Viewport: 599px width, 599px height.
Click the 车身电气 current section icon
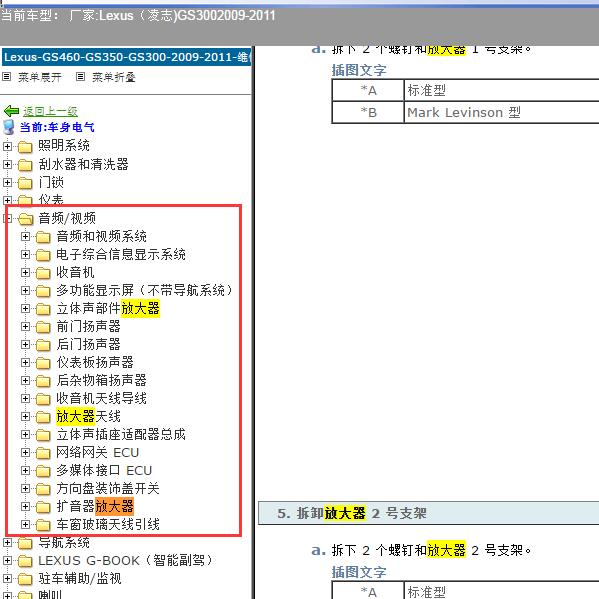9,127
